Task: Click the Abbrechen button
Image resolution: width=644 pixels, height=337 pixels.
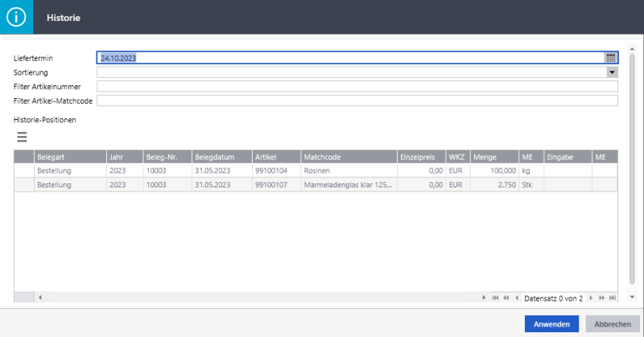Action: point(613,324)
